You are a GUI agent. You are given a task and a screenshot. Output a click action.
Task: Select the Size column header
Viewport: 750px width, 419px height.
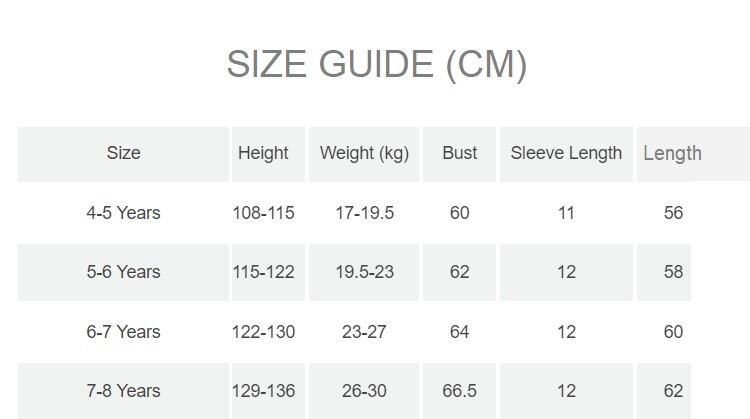[x=123, y=153]
